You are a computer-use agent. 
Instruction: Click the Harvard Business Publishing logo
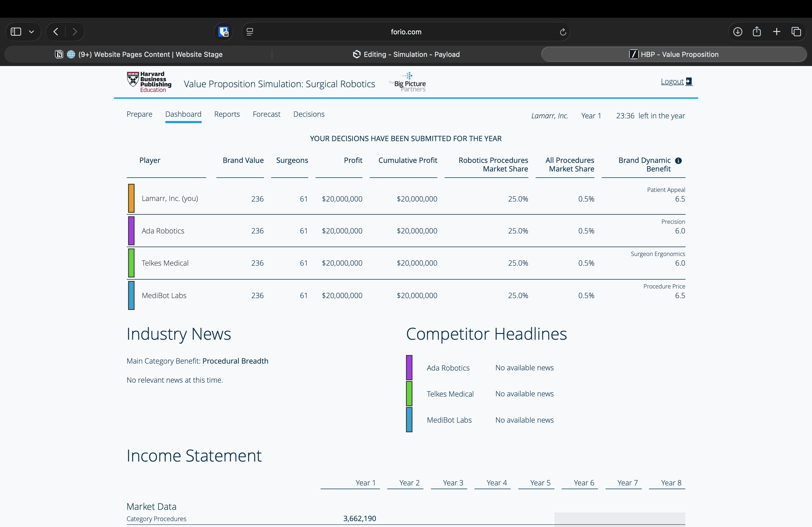(149, 82)
